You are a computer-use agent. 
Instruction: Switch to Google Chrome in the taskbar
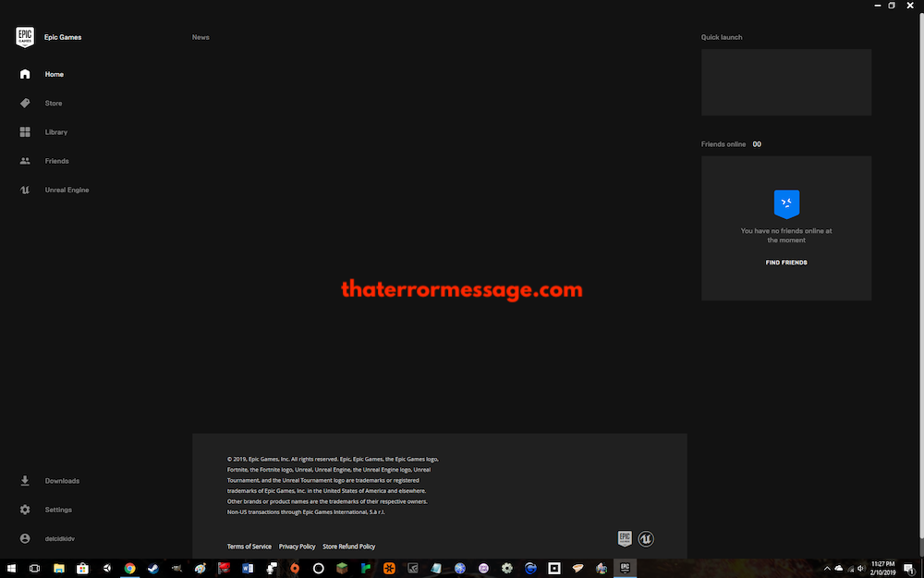[x=129, y=569]
